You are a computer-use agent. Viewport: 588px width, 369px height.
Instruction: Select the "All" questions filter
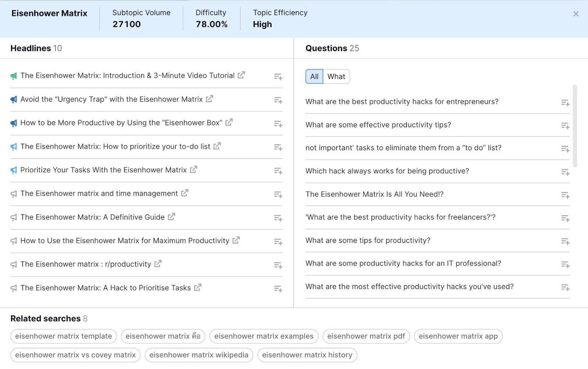pos(314,77)
